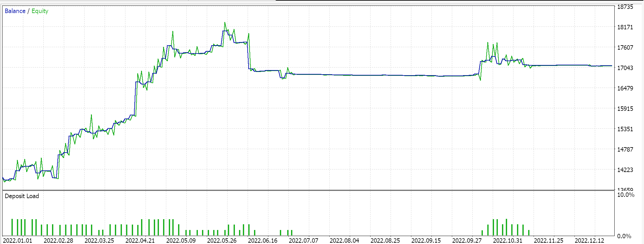Click the 15351 value axis label
Screen dimensions: 644x244
[625, 129]
